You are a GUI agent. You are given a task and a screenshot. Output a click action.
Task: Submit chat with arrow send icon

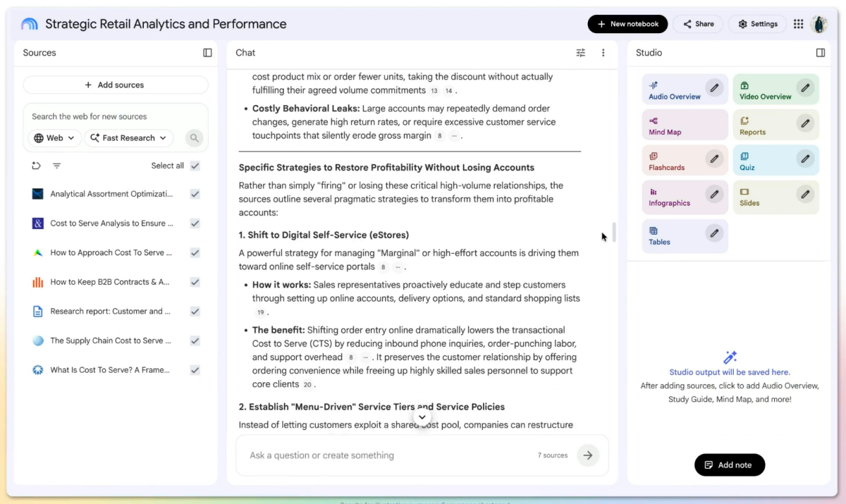tap(588, 455)
